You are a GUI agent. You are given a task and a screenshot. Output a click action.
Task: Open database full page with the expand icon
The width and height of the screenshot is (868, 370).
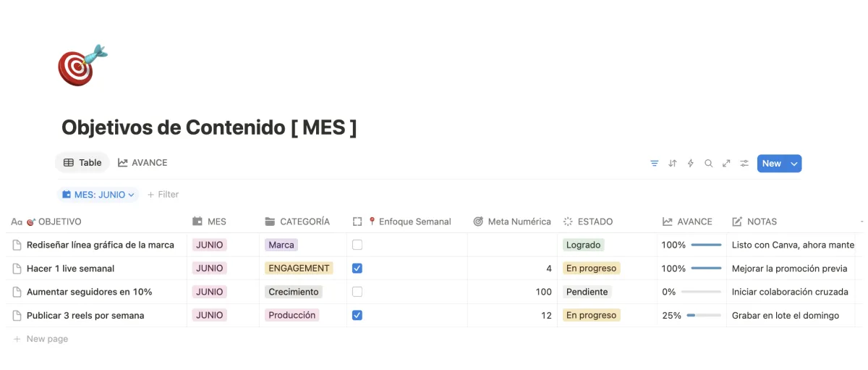pos(726,164)
